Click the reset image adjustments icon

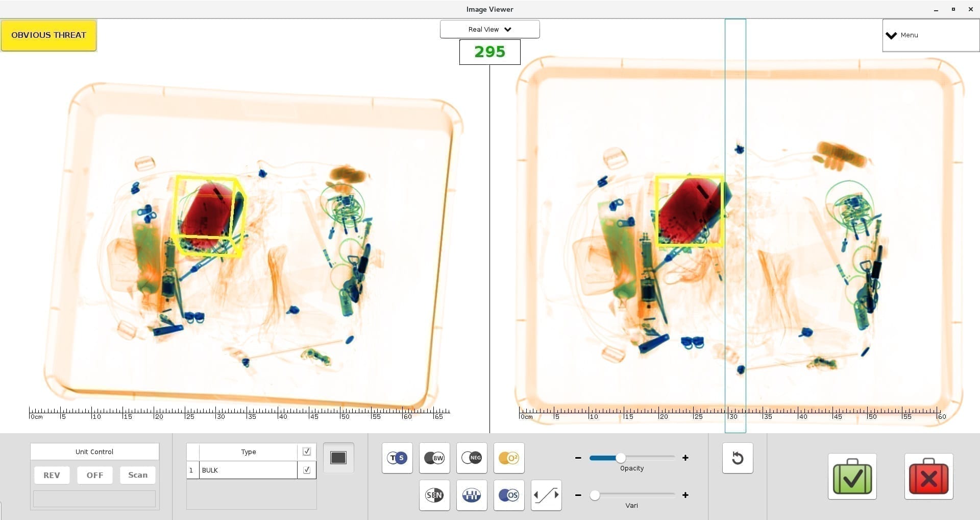click(x=737, y=458)
